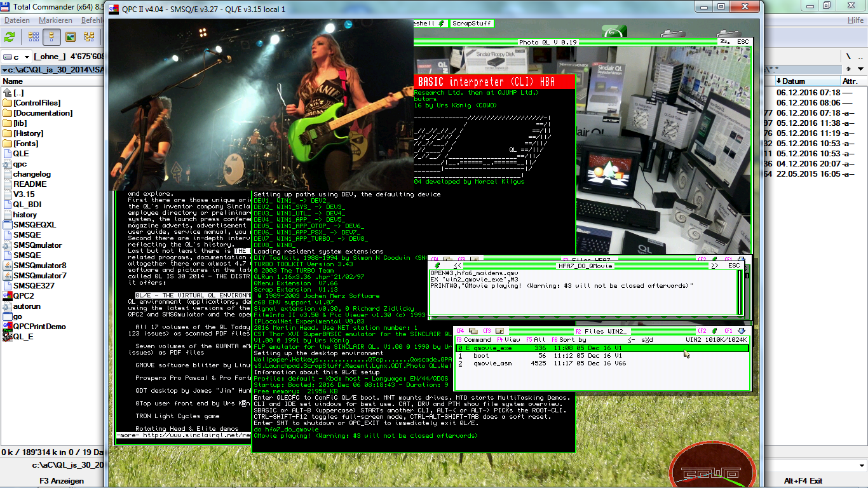Click the sXd sort indicator in Files WIN2_
The image size is (868, 488).
647,340
